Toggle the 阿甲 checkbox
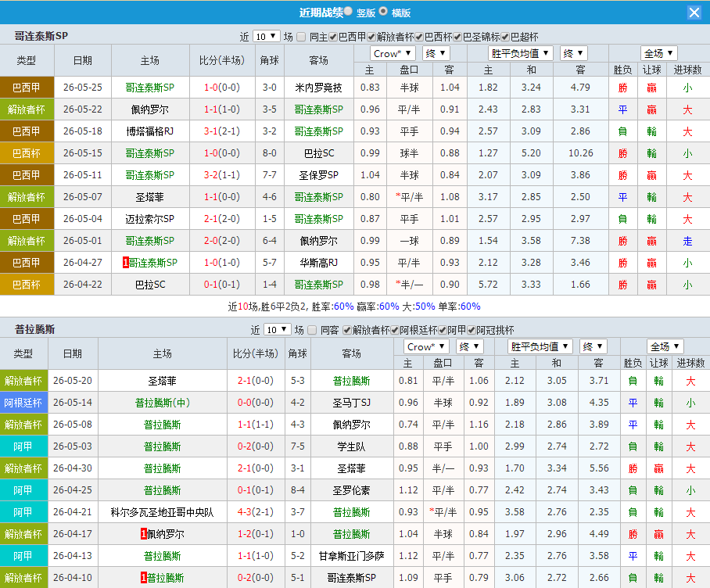This screenshot has width=710, height=588. [x=443, y=330]
